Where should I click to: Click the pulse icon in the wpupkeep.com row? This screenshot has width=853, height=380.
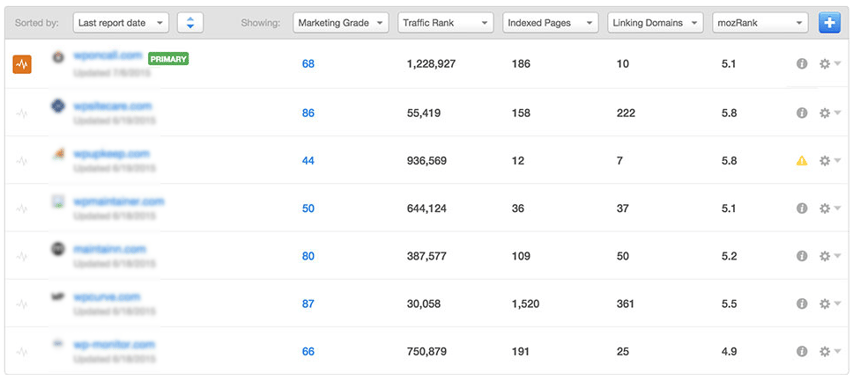22,161
